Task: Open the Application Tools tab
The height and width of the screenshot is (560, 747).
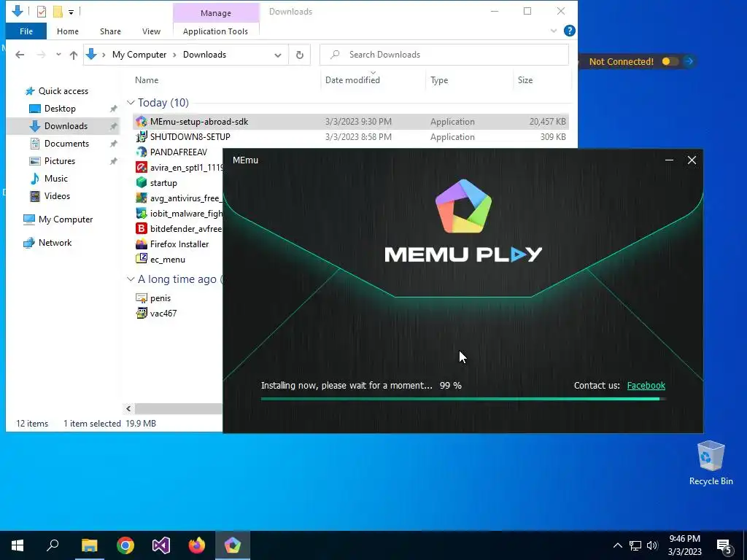Action: coord(215,31)
